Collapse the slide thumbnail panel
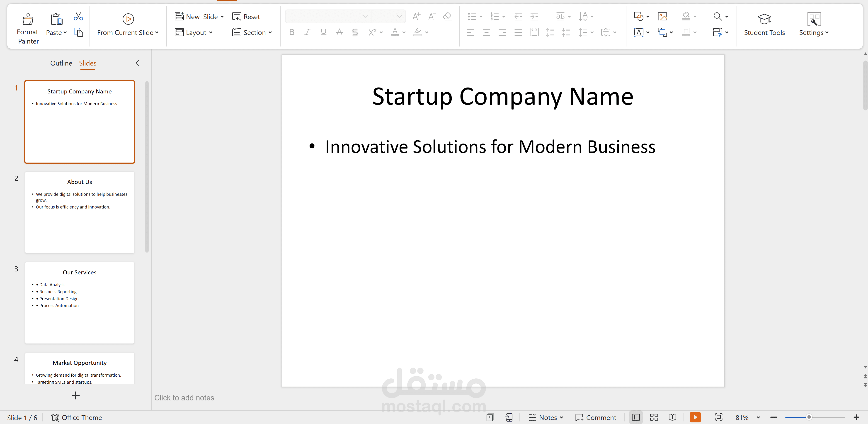Image resolution: width=868 pixels, height=424 pixels. [137, 63]
